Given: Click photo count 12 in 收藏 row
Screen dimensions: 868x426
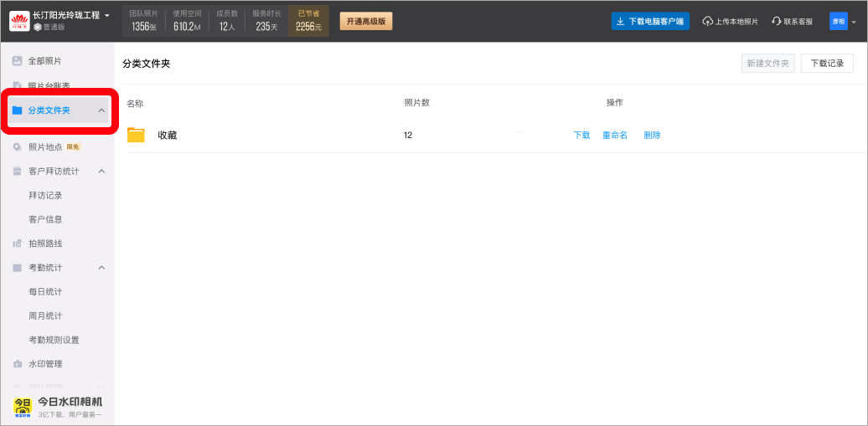Looking at the screenshot, I should click(x=408, y=135).
